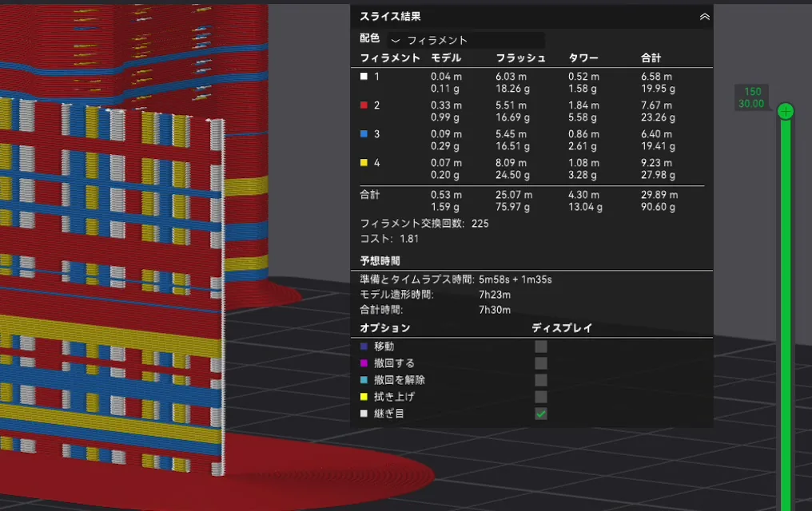Click the blue filament 3 color swatch

tap(364, 133)
